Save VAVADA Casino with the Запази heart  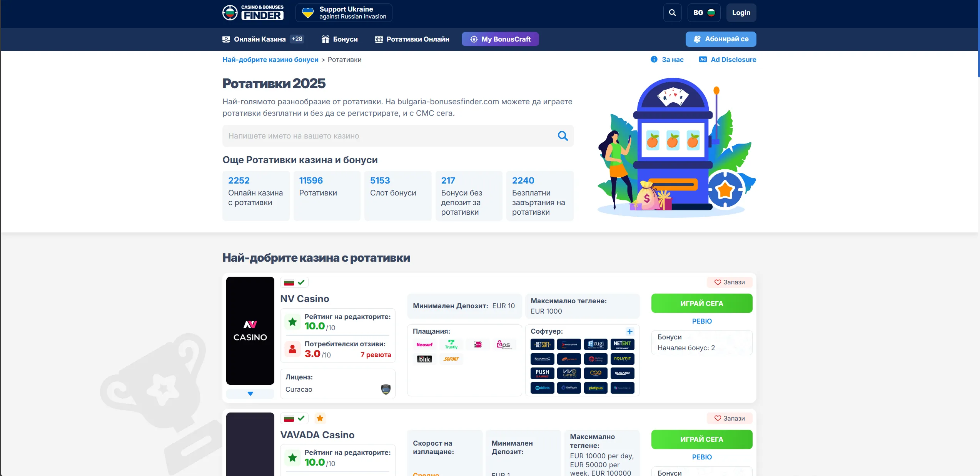[x=730, y=418]
